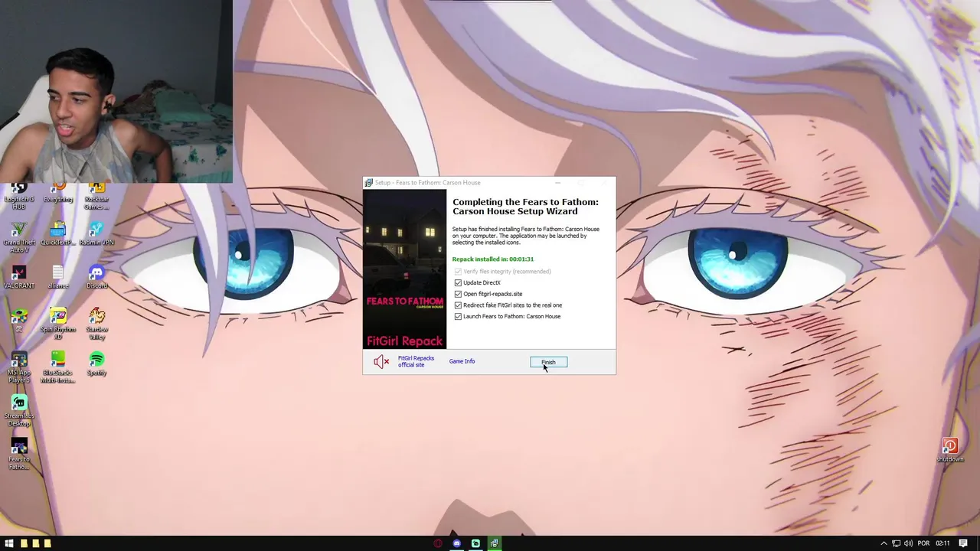Click the Fears to Fathom cover image
Image resolution: width=980 pixels, height=551 pixels.
tap(404, 269)
